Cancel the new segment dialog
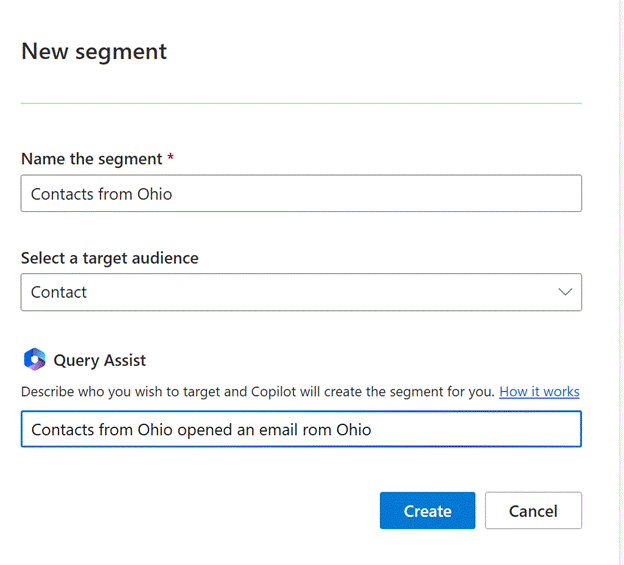Image resolution: width=624 pixels, height=565 pixels. point(532,511)
